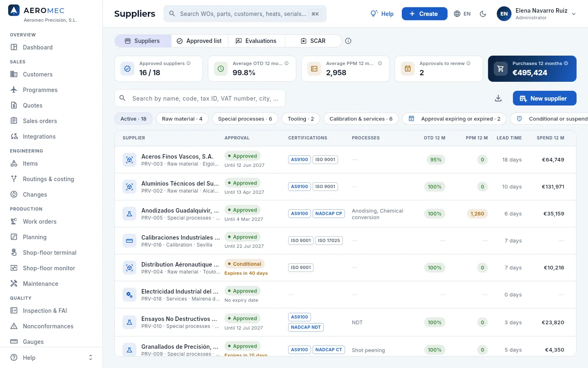588x368 pixels.
Task: Click the 1,260 PPM badge
Action: [477, 213]
